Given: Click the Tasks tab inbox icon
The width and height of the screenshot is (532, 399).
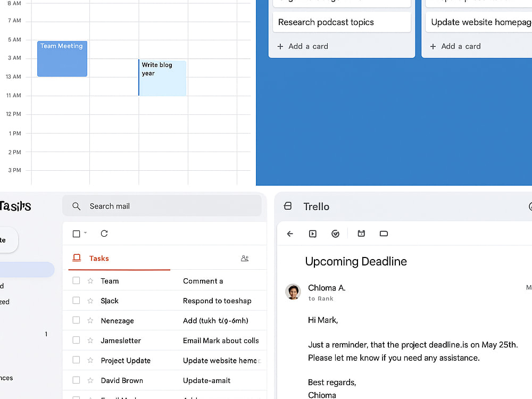Looking at the screenshot, I should [x=77, y=258].
